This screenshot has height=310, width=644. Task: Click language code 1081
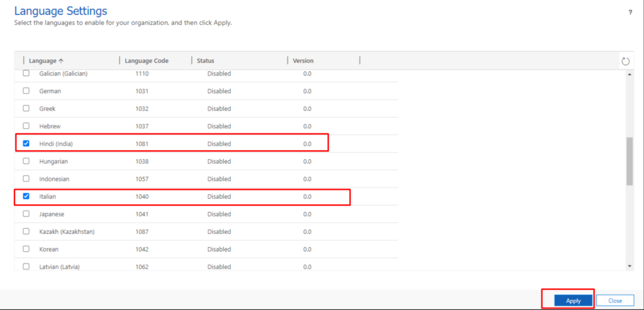coord(142,144)
